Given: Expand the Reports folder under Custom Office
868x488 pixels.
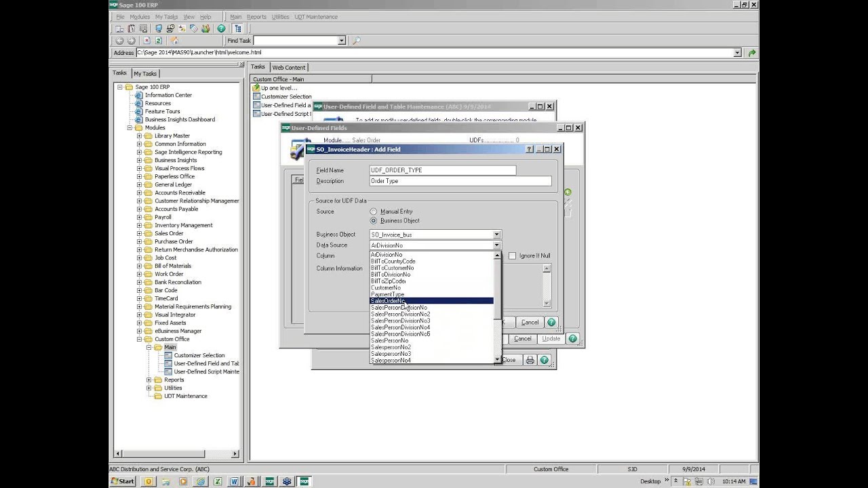Looking at the screenshot, I should coord(149,380).
